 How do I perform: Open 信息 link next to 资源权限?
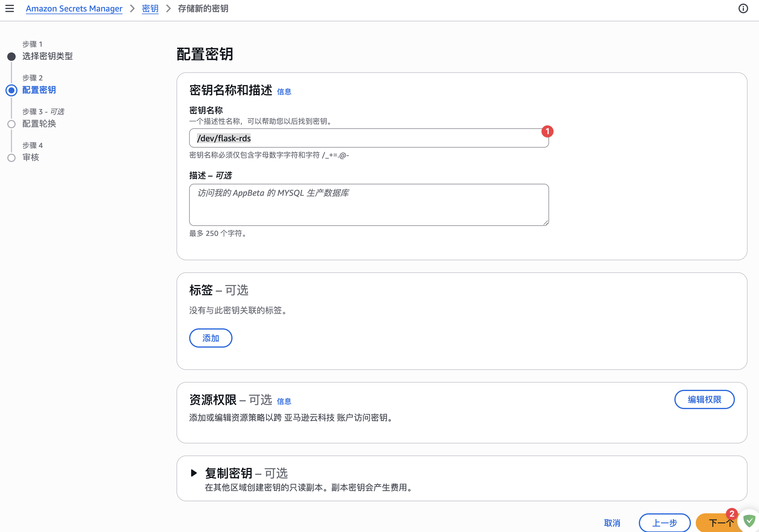(284, 401)
